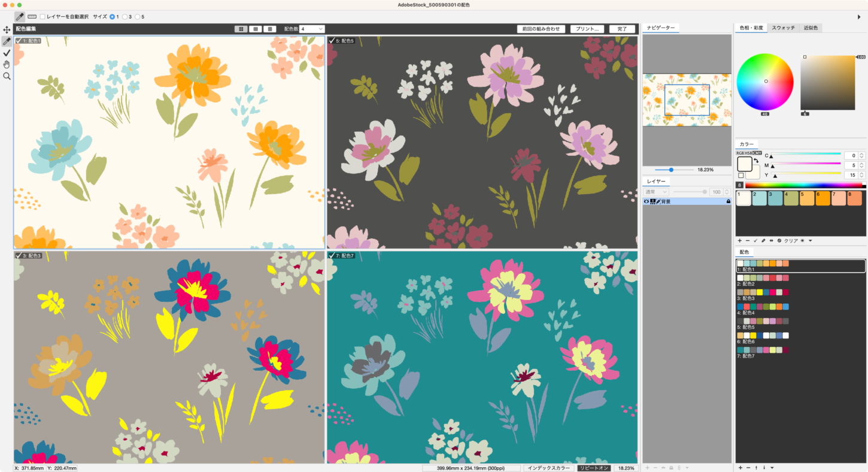Click the 完了 button
This screenshot has width=868, height=472.
622,29
